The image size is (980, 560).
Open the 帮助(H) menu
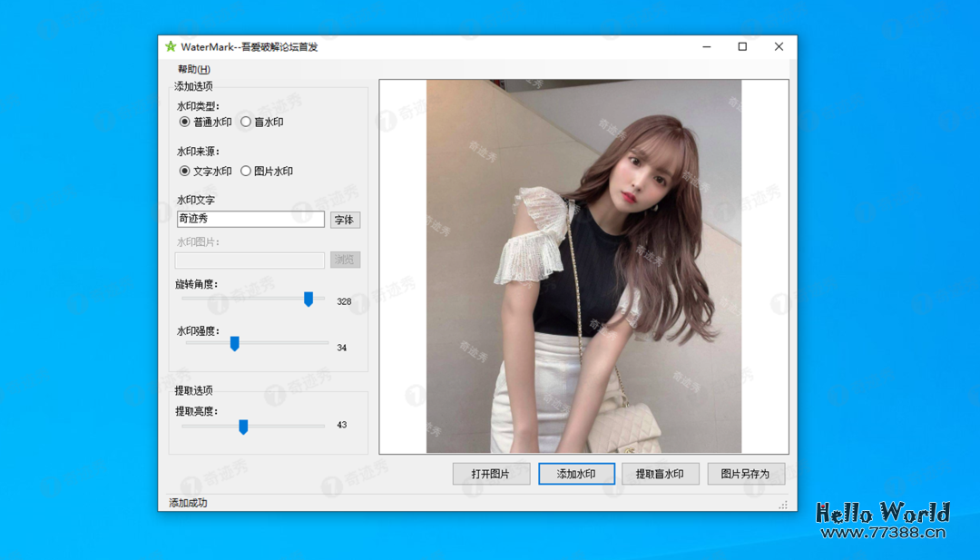193,70
